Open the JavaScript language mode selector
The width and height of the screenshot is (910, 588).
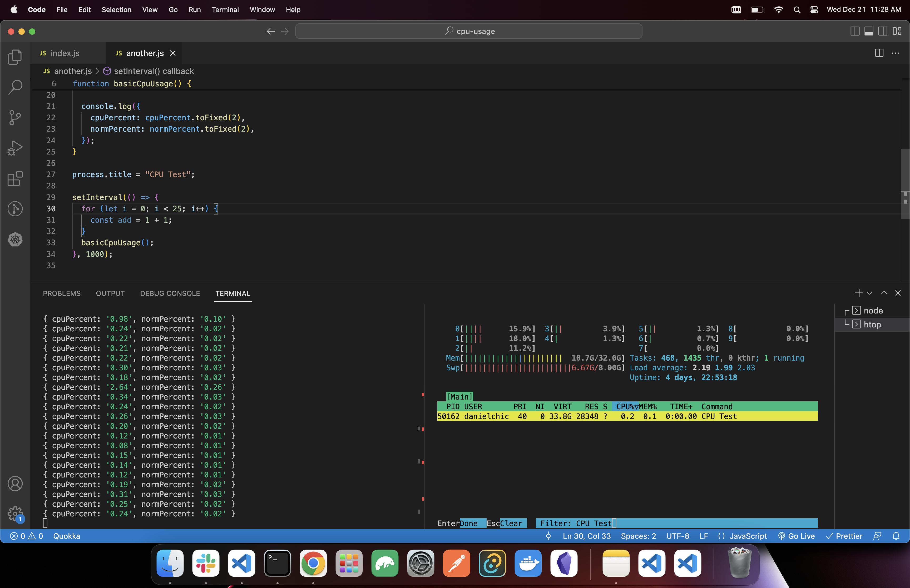point(748,536)
